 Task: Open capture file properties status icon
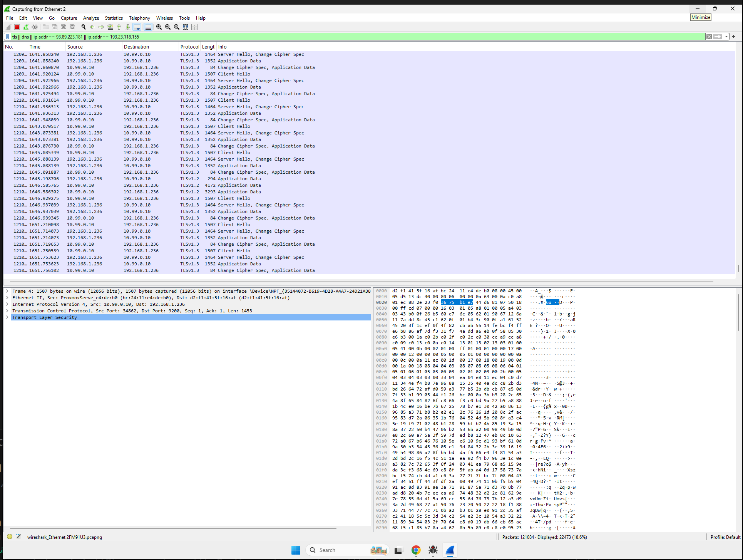click(x=18, y=537)
